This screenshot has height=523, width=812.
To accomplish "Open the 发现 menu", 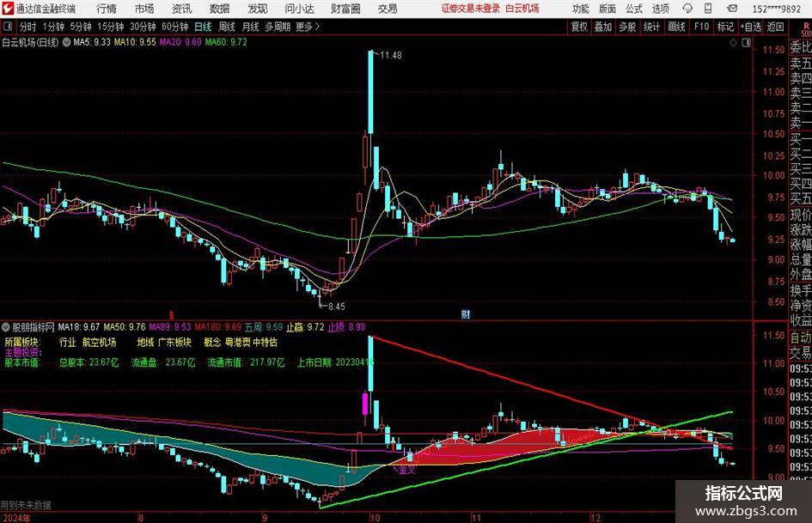I will coord(258,9).
